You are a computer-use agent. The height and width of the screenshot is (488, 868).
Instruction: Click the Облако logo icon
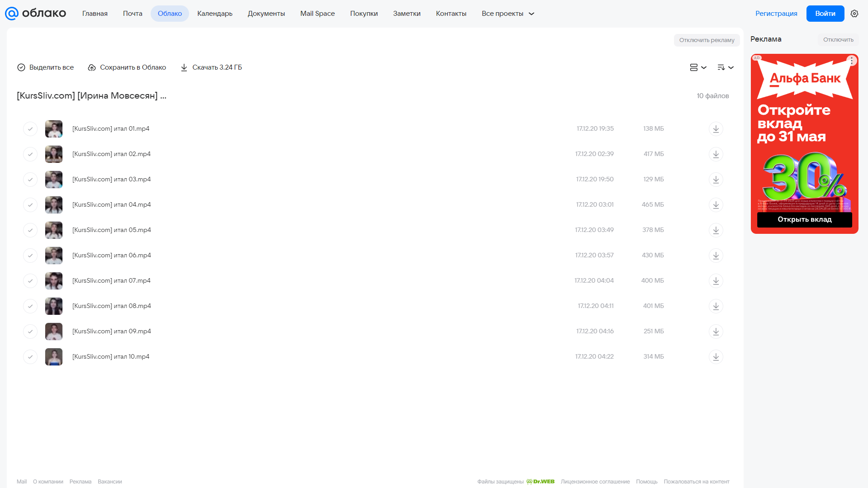12,14
